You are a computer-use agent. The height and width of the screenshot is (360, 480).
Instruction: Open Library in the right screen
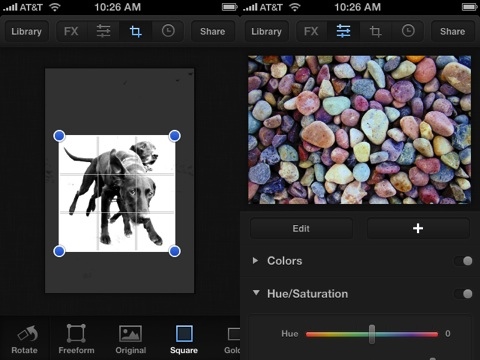tap(266, 31)
